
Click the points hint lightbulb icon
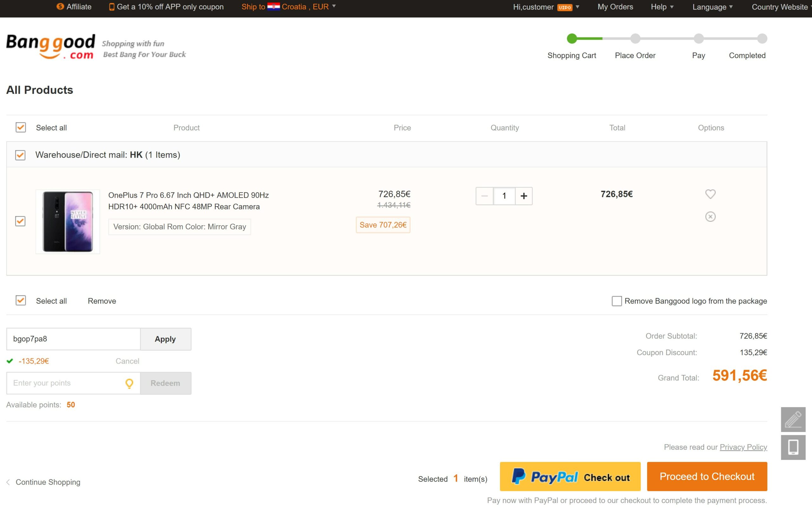tap(129, 383)
